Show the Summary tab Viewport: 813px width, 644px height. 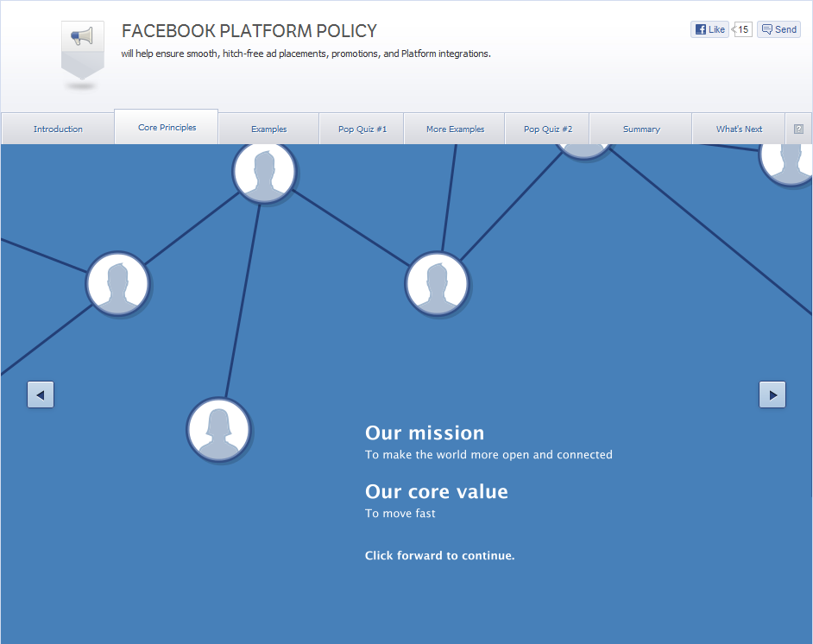(x=641, y=129)
